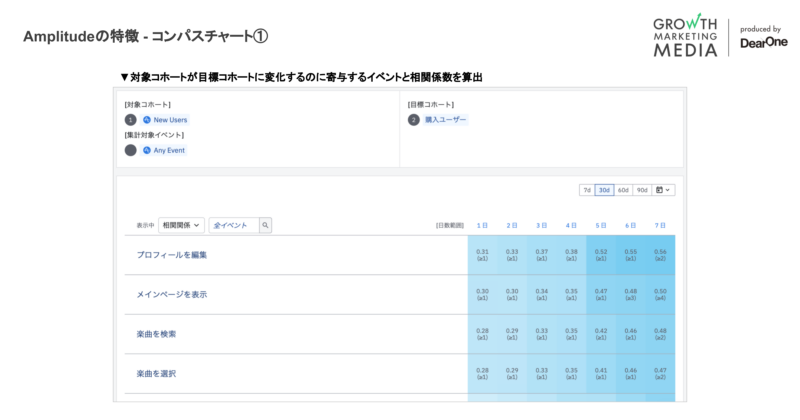Click the 購入ユーザー target cohort chip
Image resolution: width=800 pixels, height=420 pixels.
[445, 120]
